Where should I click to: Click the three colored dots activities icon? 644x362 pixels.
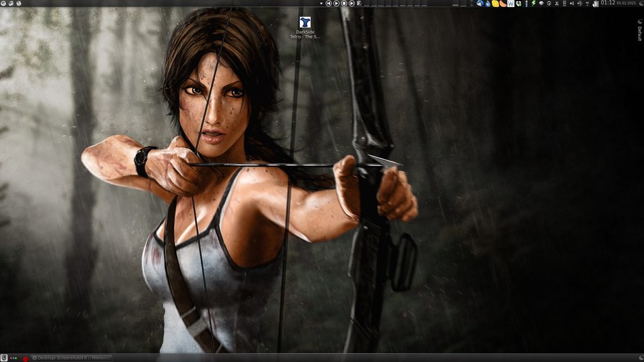coord(14,358)
